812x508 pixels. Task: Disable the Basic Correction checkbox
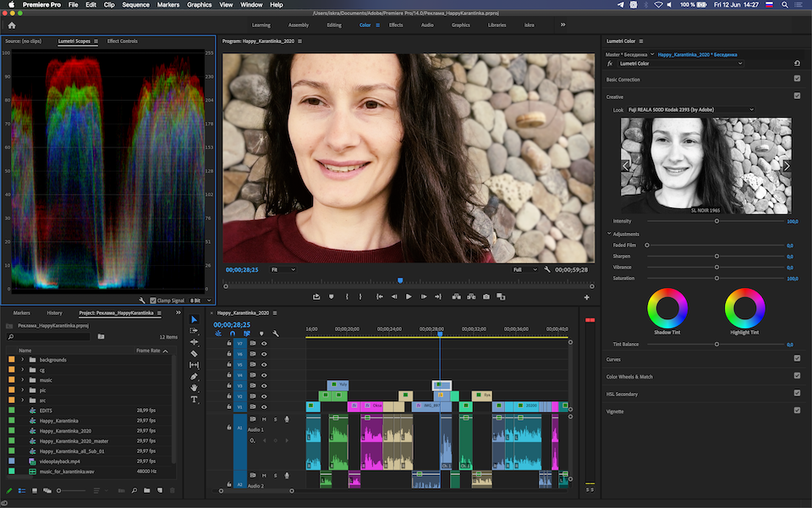tap(797, 79)
